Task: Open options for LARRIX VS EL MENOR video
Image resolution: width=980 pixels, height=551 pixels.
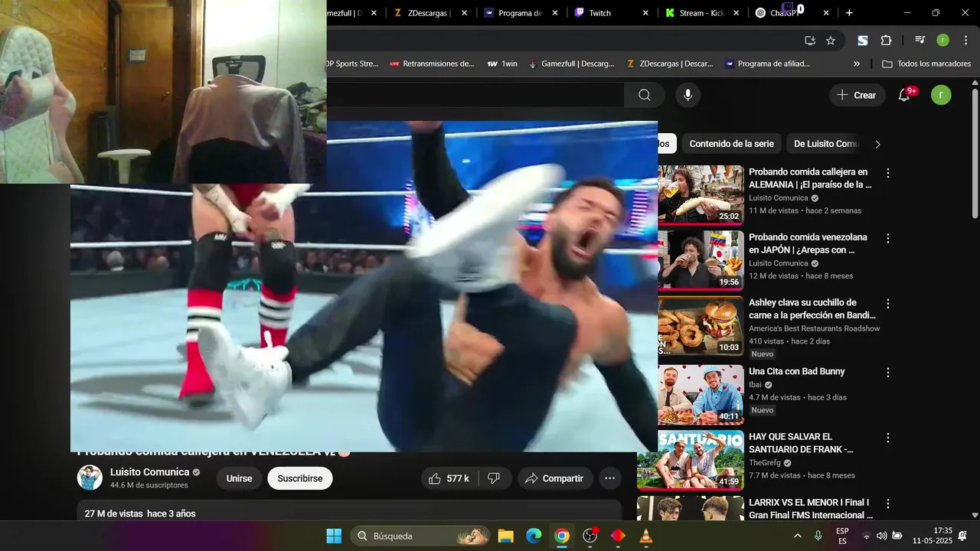Action: [x=888, y=504]
